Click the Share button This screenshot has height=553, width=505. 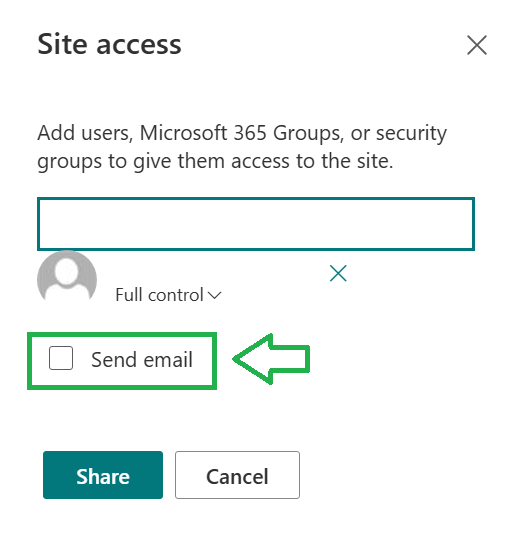click(103, 475)
